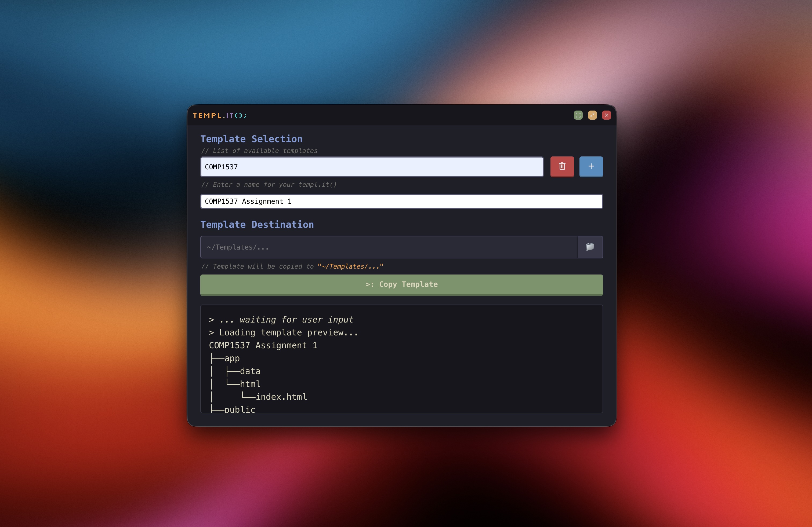The width and height of the screenshot is (812, 527).
Task: Click the TEMPL.IT() logo in title bar
Action: pos(220,116)
